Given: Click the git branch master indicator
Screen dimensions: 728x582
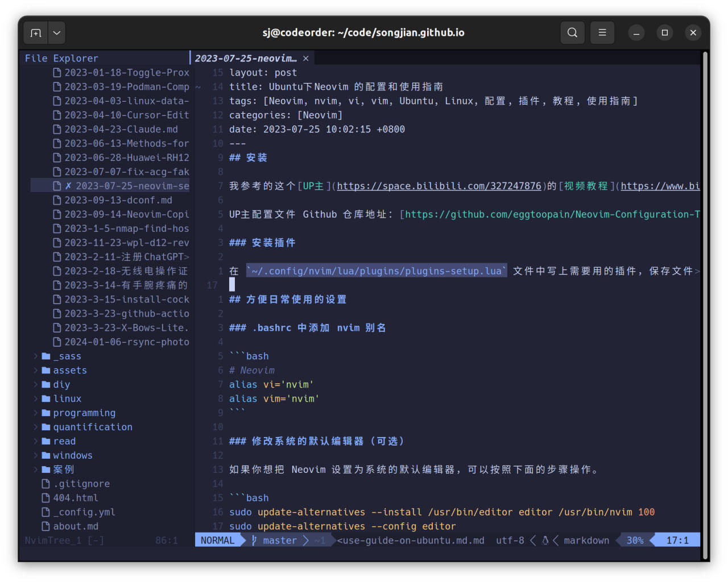Looking at the screenshot, I should [x=279, y=540].
